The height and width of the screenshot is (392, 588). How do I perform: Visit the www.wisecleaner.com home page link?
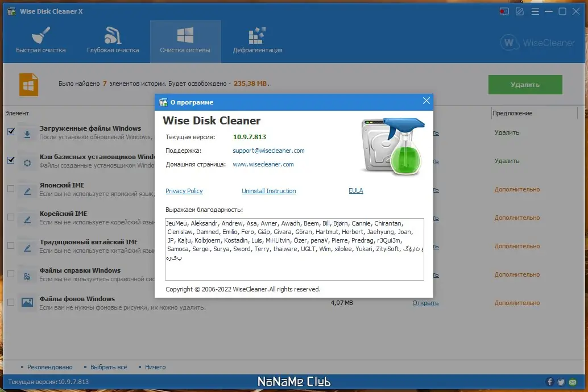(x=263, y=164)
